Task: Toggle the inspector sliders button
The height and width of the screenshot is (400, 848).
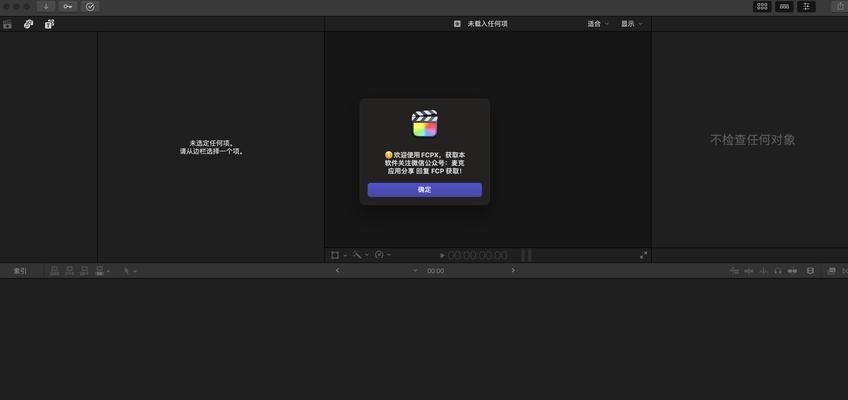Action: [x=806, y=6]
